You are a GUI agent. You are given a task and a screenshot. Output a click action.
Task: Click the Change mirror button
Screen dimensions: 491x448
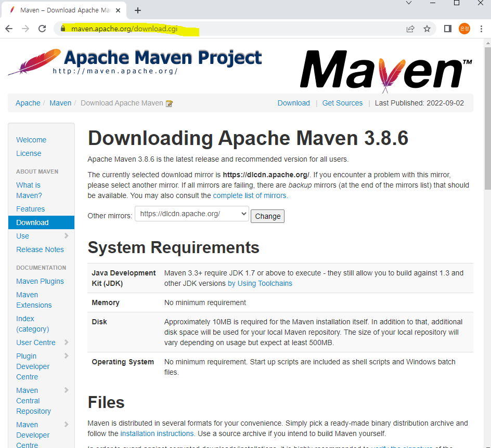click(x=267, y=216)
